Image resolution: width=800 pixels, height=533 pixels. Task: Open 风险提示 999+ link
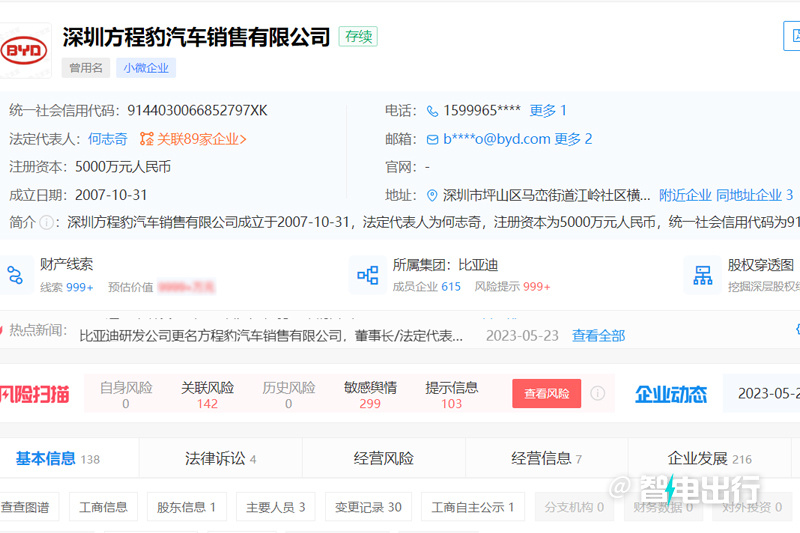(x=513, y=287)
